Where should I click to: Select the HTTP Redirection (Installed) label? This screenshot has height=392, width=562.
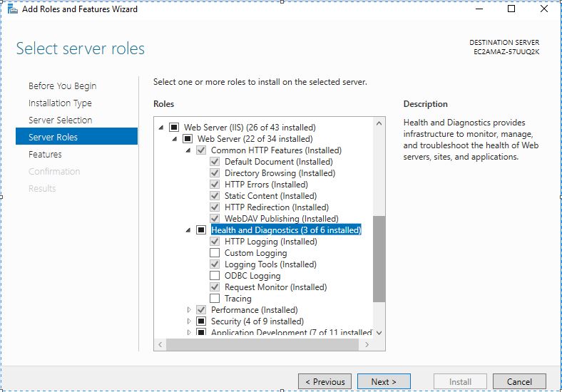[x=277, y=207]
